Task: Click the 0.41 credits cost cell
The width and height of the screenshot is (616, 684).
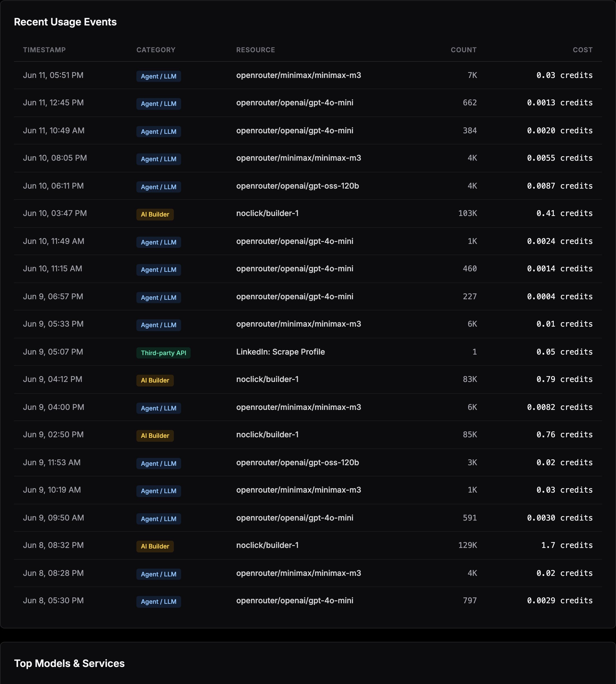Action: pos(565,213)
